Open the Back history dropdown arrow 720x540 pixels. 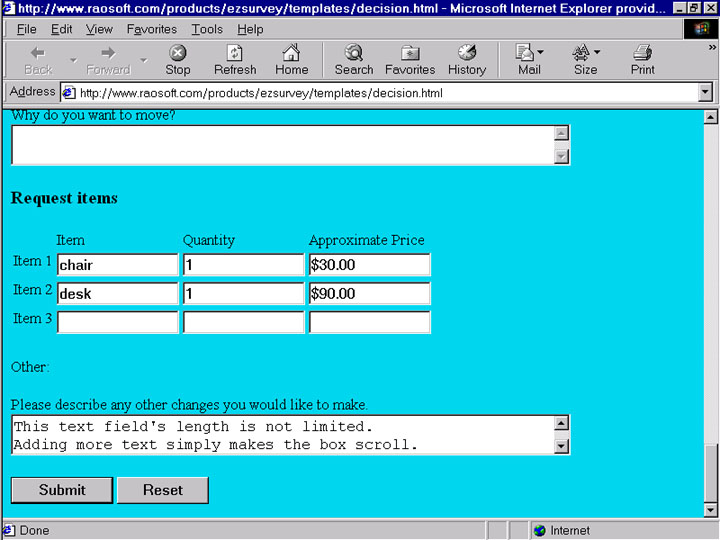[x=73, y=60]
